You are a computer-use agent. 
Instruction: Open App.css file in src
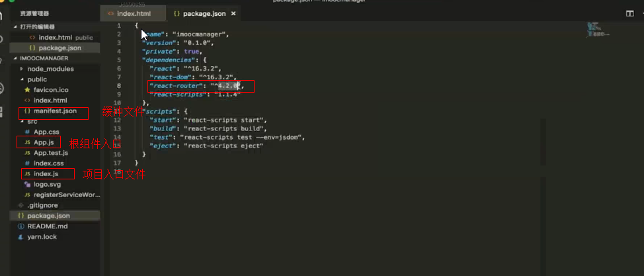pyautogui.click(x=46, y=132)
